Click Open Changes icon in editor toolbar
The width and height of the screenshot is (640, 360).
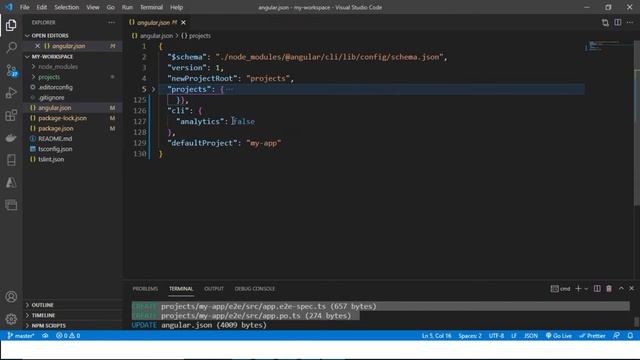pyautogui.click(x=605, y=22)
